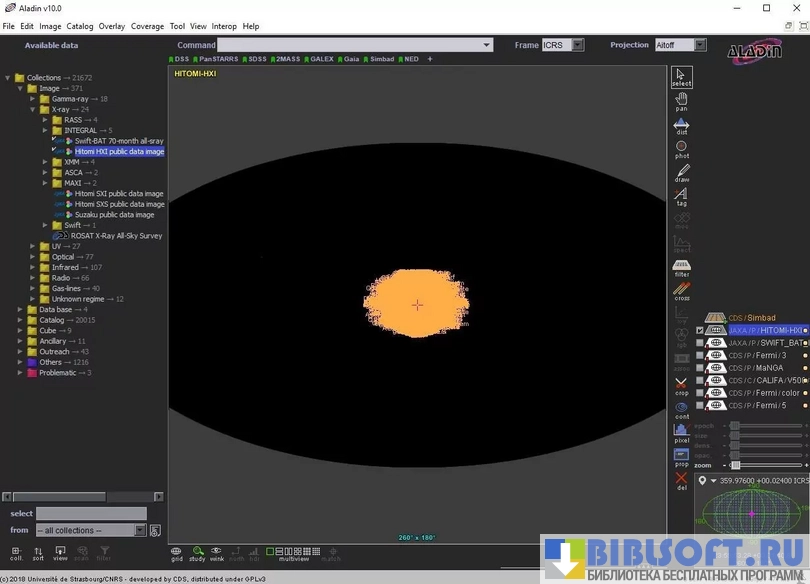Screen dimensions: 810x584
Task: Toggle the coordinate grid overlay
Action: [176, 552]
